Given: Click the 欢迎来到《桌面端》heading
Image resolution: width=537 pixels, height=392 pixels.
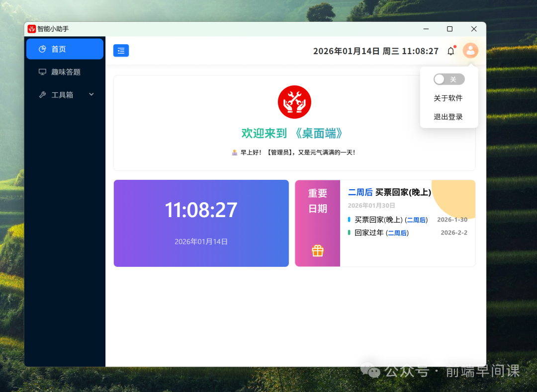Looking at the screenshot, I should (x=292, y=134).
